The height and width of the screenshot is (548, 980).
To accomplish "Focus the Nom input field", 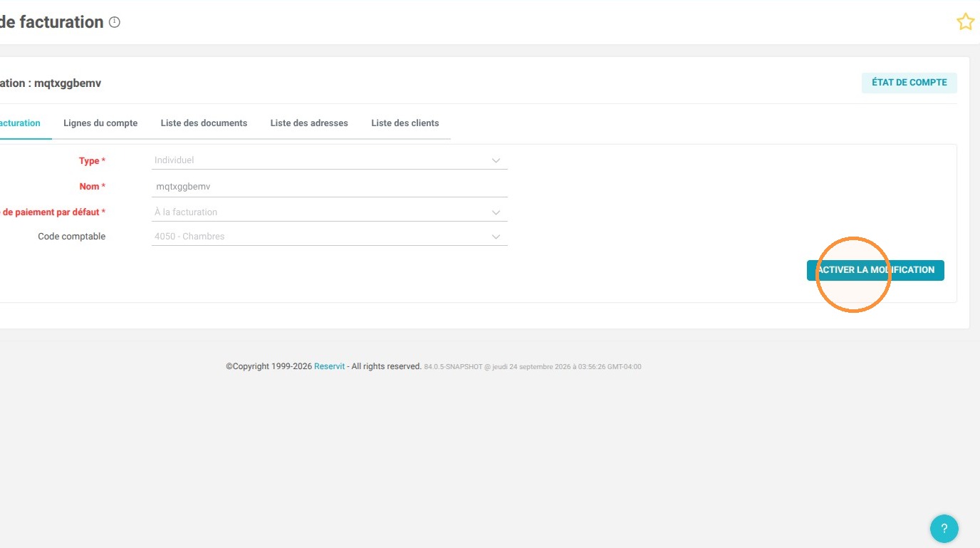I will (330, 187).
